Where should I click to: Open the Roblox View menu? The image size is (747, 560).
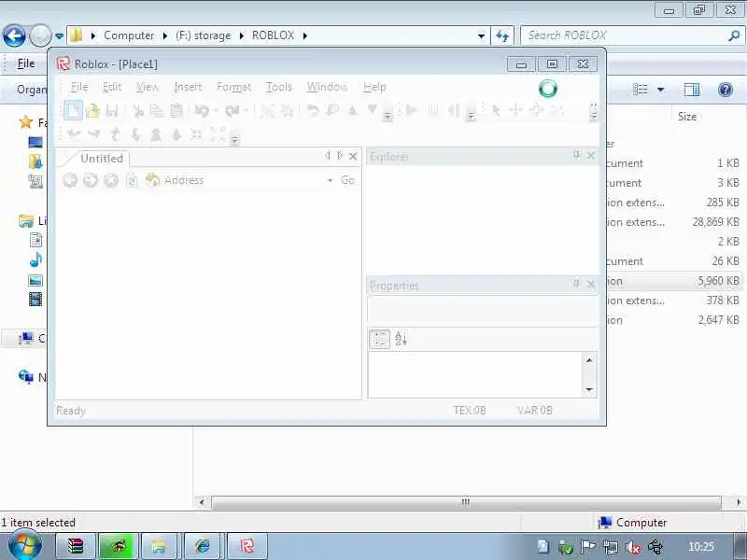pos(148,87)
